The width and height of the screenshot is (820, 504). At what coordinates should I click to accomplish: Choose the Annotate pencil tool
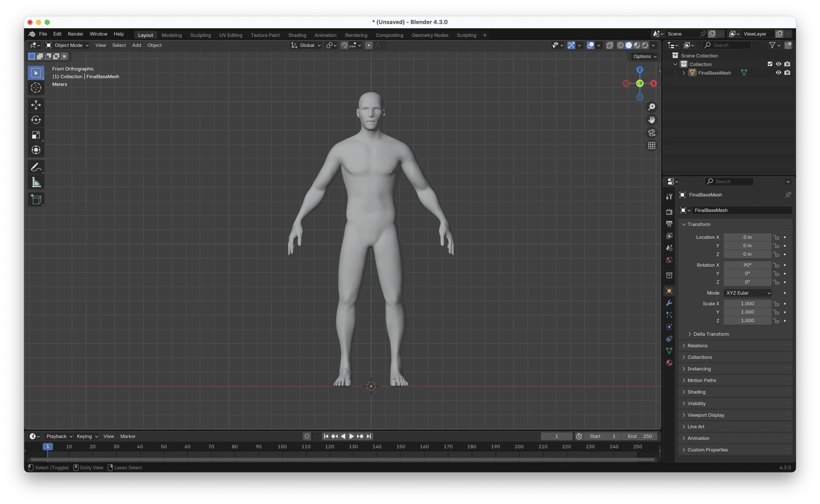(36, 167)
